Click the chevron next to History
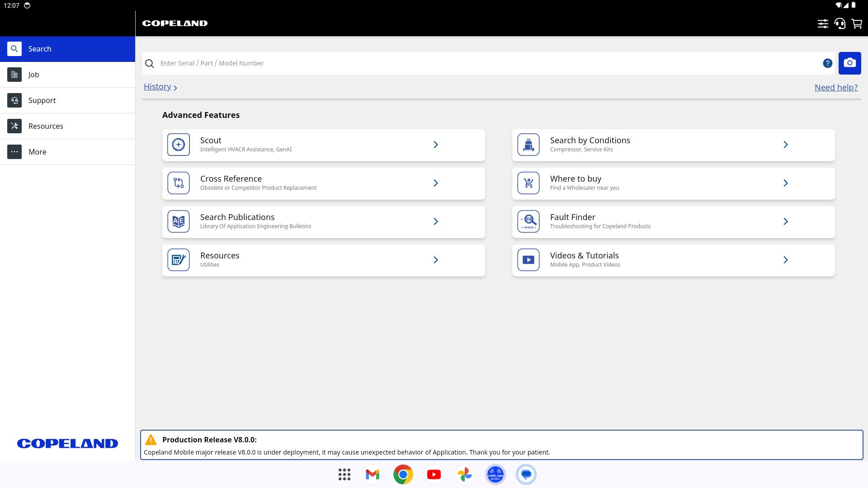The image size is (868, 488). [x=175, y=88]
